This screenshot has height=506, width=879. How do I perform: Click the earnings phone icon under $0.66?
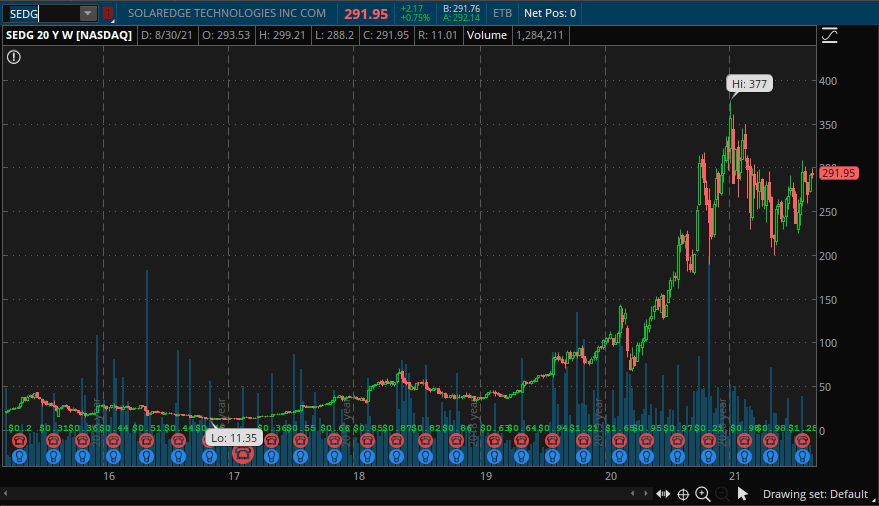[334, 441]
